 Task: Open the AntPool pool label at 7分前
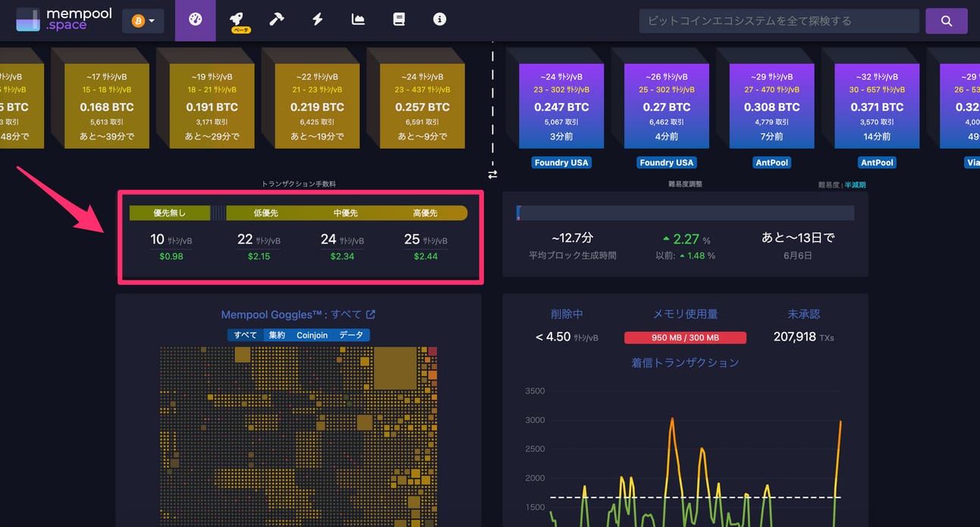coord(771,162)
